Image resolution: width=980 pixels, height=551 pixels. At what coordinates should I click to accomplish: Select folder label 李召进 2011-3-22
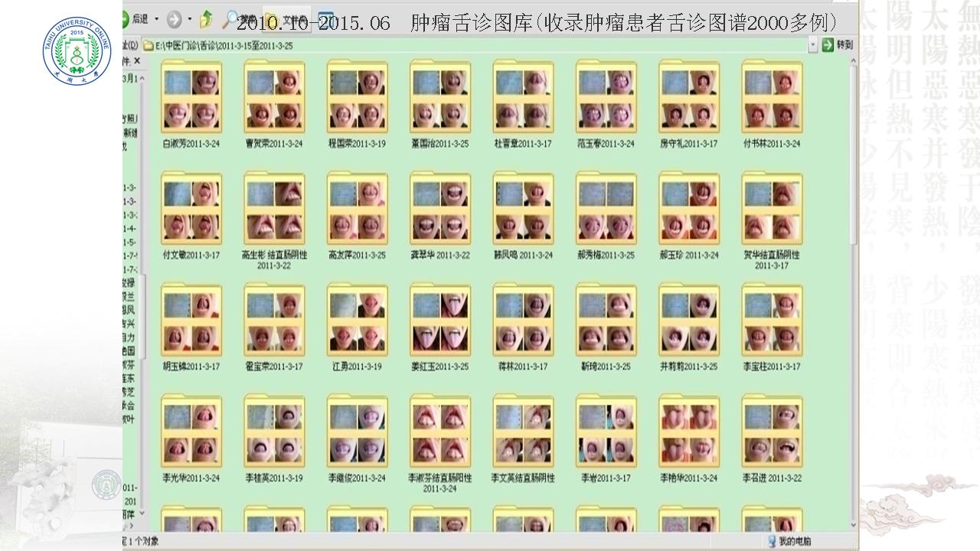772,478
